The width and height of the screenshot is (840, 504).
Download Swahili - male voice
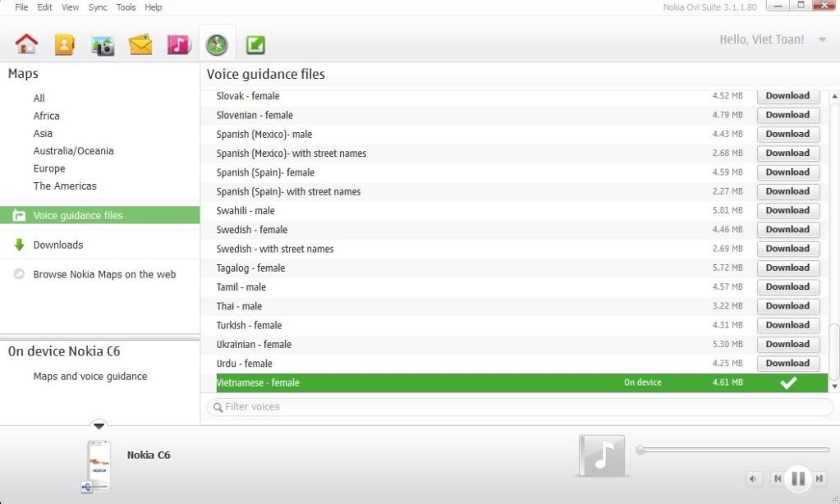(788, 210)
